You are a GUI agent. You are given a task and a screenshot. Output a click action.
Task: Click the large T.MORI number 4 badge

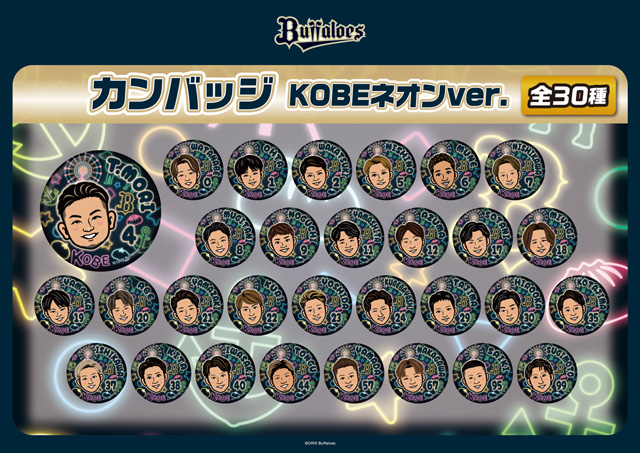pos(101,211)
